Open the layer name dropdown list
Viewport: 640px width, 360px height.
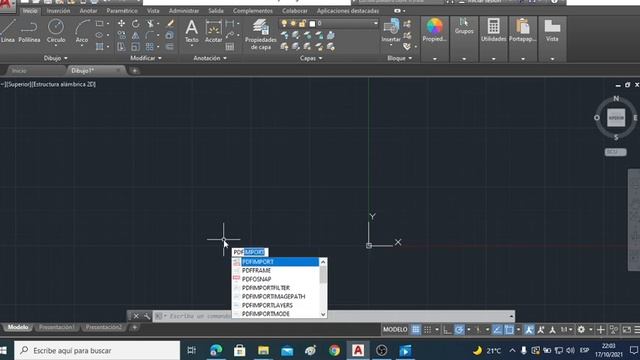(376, 24)
